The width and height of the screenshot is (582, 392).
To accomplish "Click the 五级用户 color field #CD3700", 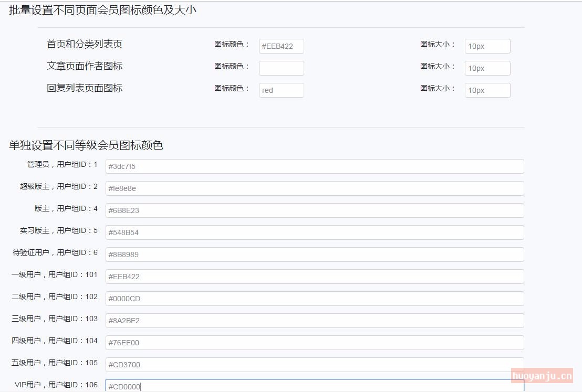I will 314,365.
